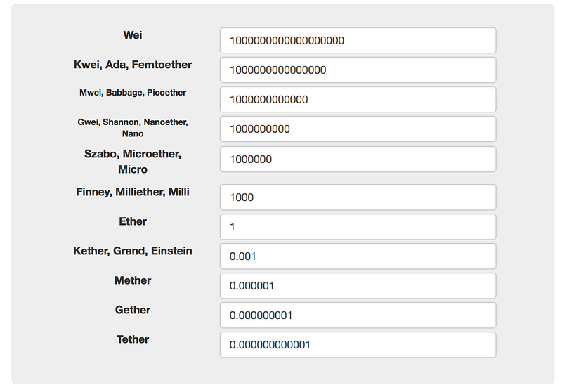The width and height of the screenshot is (562, 392).
Task: Select the Mwei, Babbage, Picoether field
Action: tap(358, 100)
